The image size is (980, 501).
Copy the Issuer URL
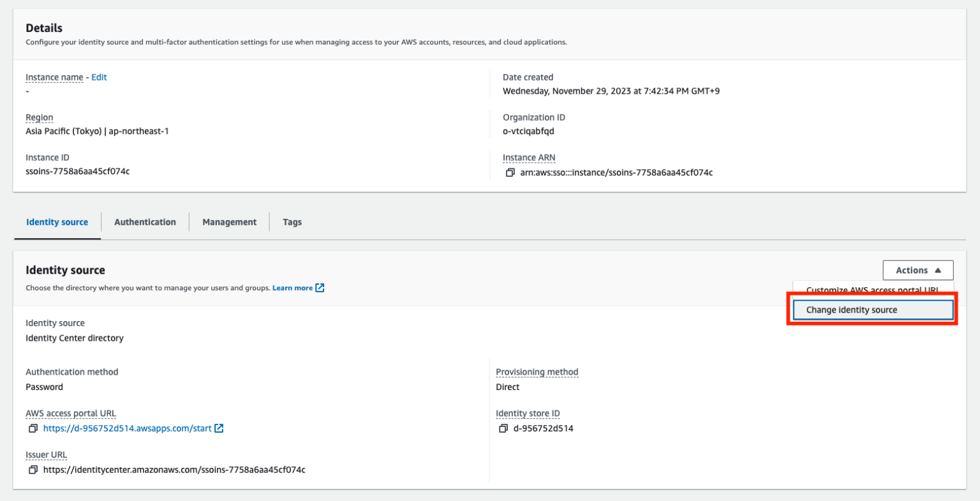point(33,469)
